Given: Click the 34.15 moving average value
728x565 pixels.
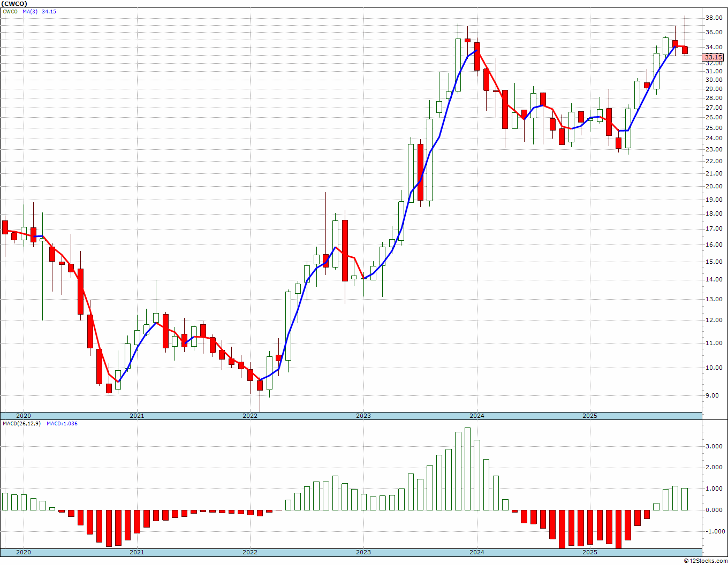Looking at the screenshot, I should [x=49, y=11].
